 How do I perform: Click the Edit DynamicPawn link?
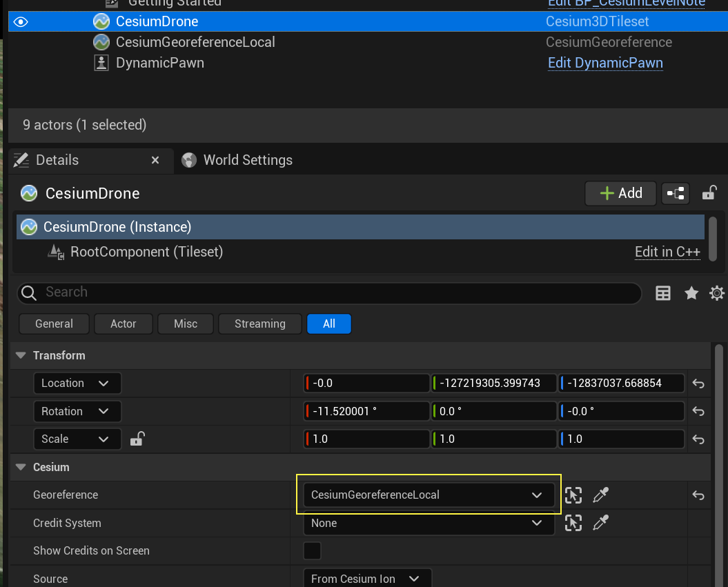605,63
